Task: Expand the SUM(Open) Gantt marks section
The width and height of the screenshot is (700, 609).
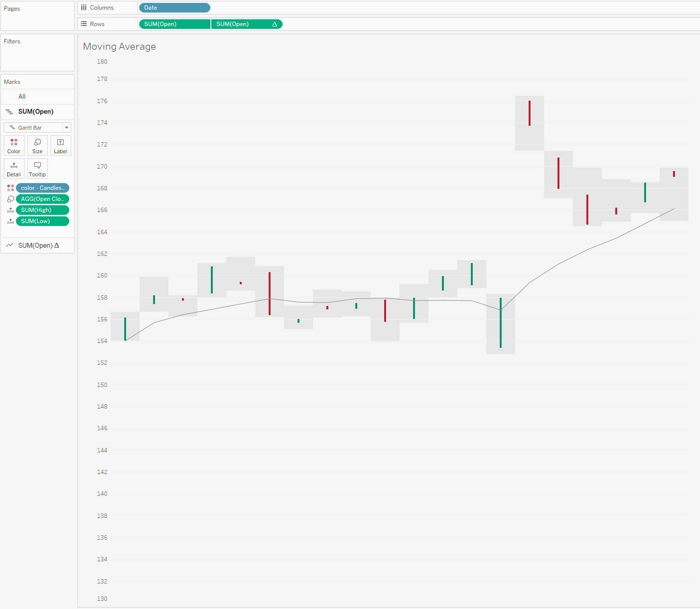Action: tap(36, 111)
